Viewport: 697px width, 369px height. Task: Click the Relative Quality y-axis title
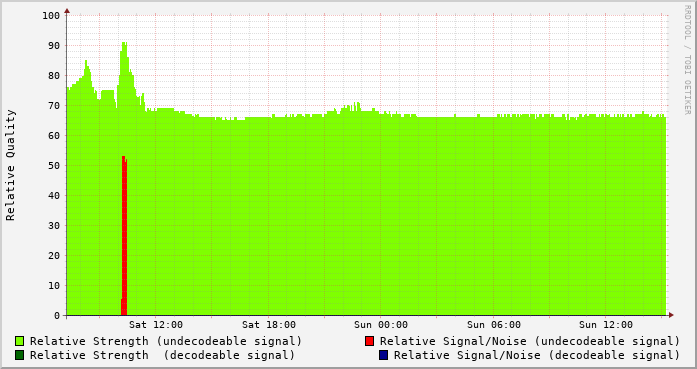[x=10, y=165]
